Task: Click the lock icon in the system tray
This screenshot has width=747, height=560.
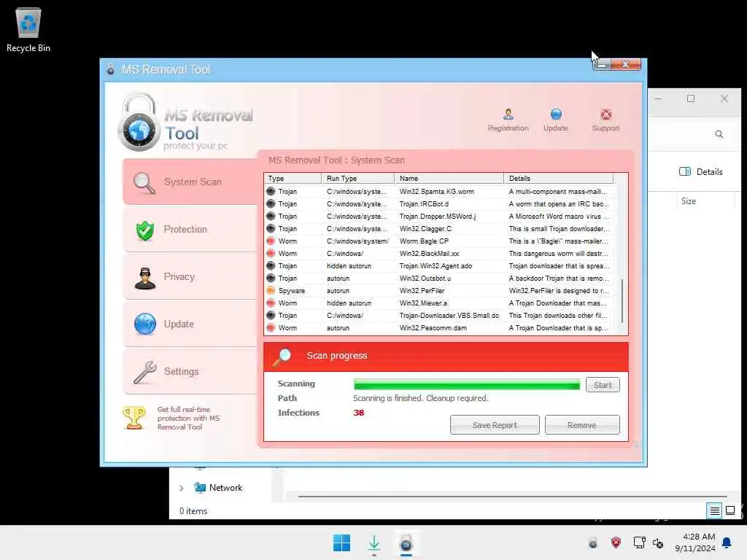Action: [592, 542]
